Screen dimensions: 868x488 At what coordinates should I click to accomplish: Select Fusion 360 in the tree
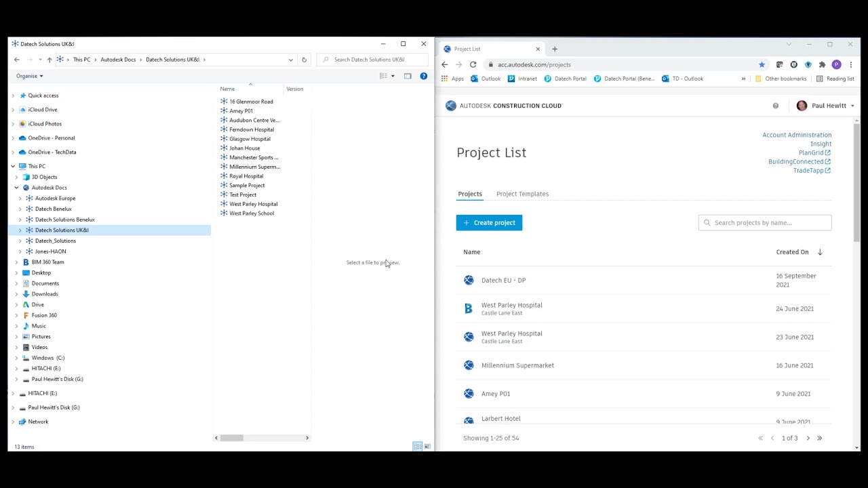(44, 315)
